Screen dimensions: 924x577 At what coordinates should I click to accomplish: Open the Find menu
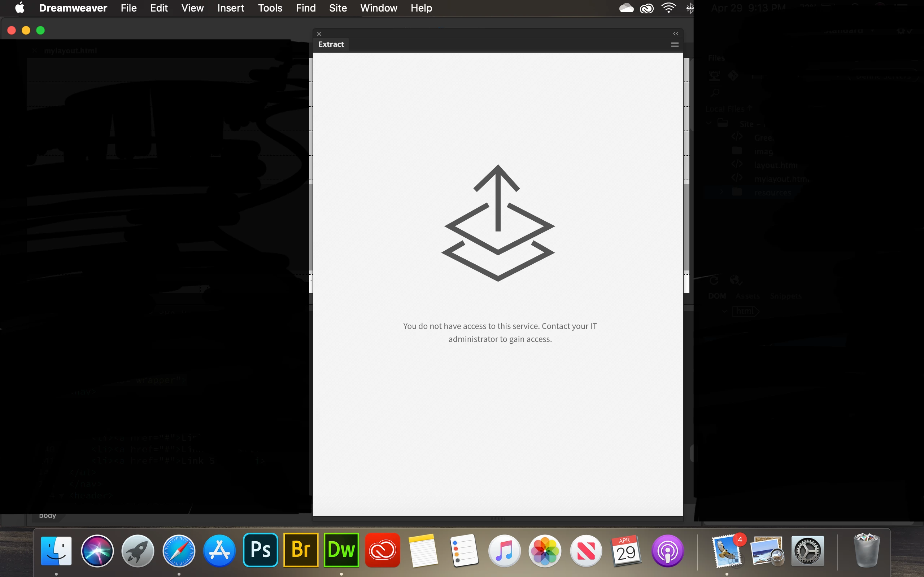pyautogui.click(x=305, y=8)
